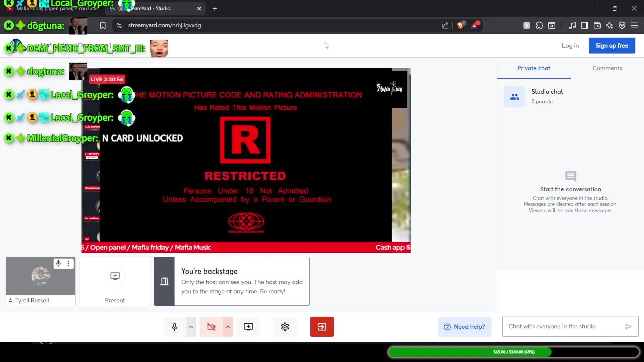
Task: Switch to the Private chat tab
Action: tap(534, 68)
